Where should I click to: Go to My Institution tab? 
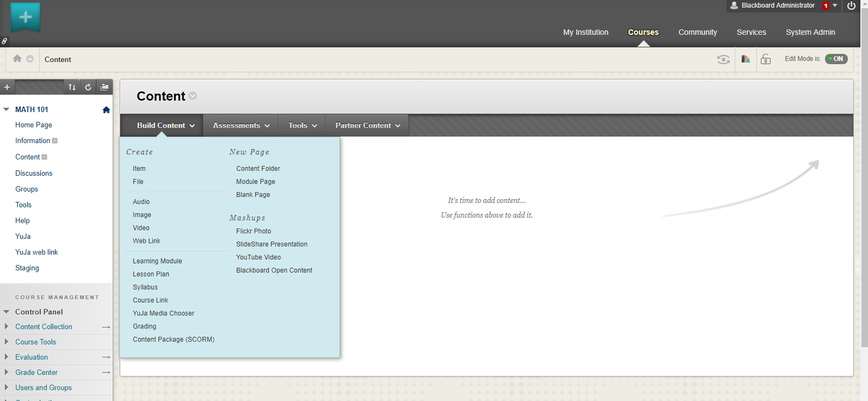[x=586, y=32]
